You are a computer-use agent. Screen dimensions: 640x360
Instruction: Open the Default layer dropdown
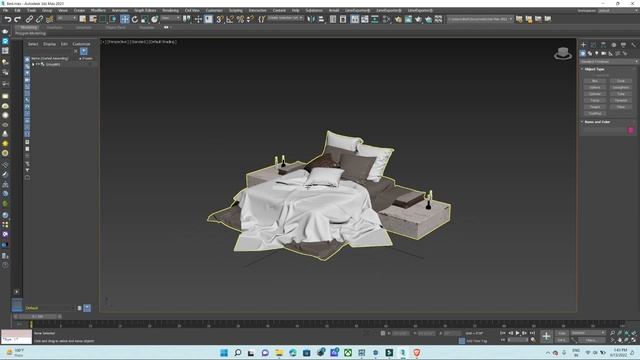[x=50, y=308]
